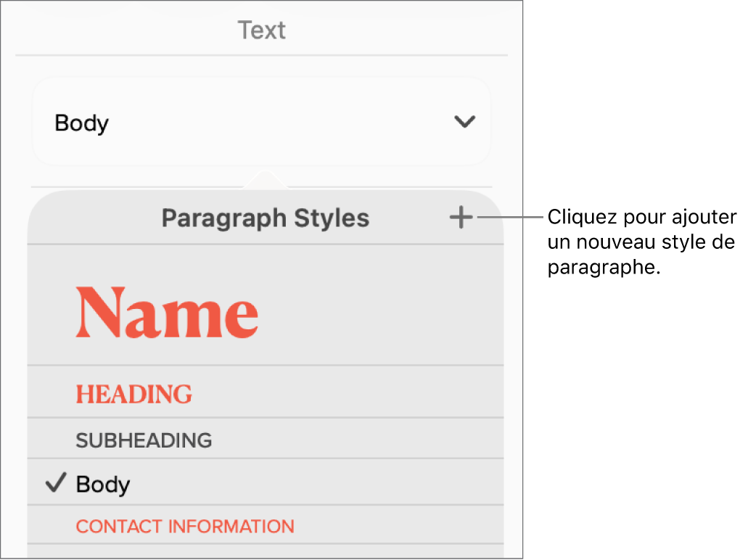This screenshot has height=560, width=748.
Task: Switch to the Text tab
Action: (261, 30)
